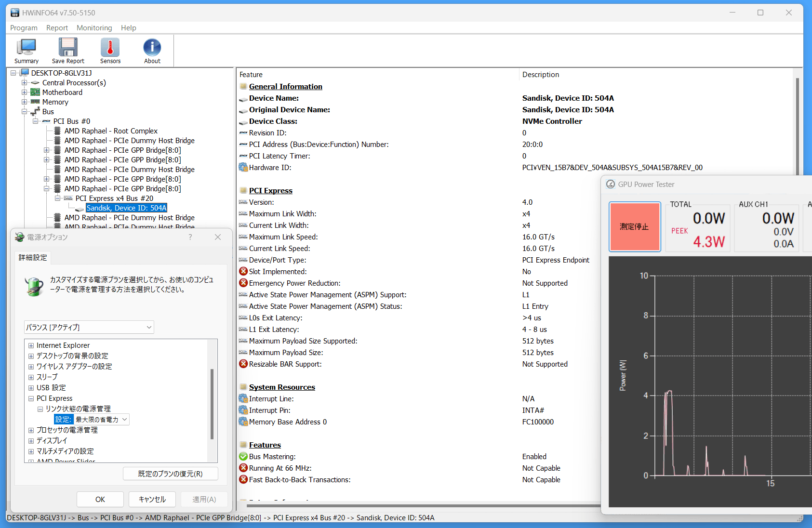Click the Resizable BAR Support red X icon
The height and width of the screenshot is (528, 812).
pos(243,364)
